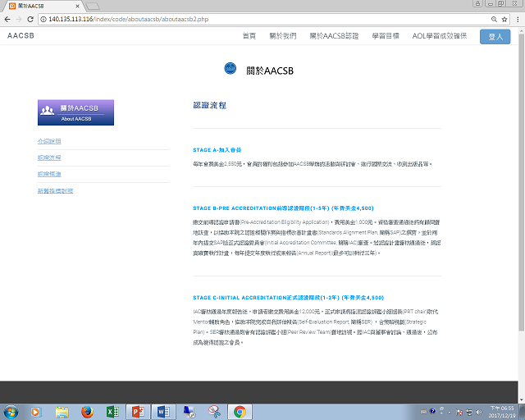Open the 認證標準 sidebar link
Viewport: 525px width, 420px height.
(x=49, y=174)
